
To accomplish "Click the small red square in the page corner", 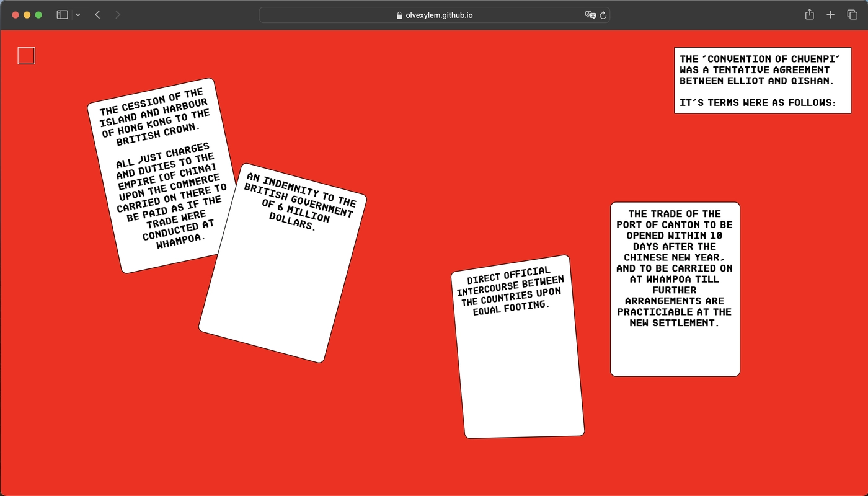I will click(x=27, y=56).
